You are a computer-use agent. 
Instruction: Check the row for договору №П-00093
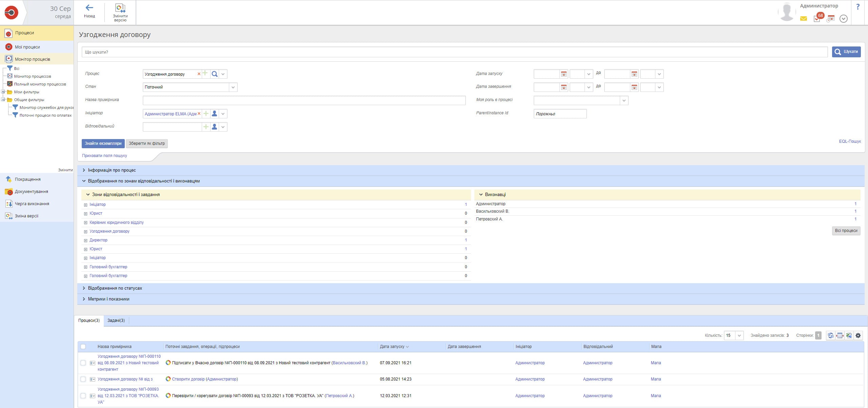pyautogui.click(x=83, y=396)
